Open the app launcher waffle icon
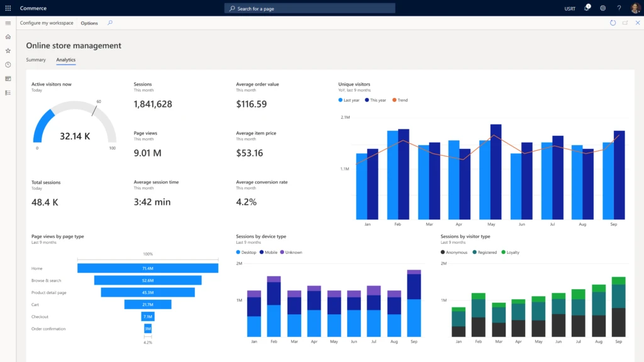The width and height of the screenshot is (644, 362). [7, 8]
